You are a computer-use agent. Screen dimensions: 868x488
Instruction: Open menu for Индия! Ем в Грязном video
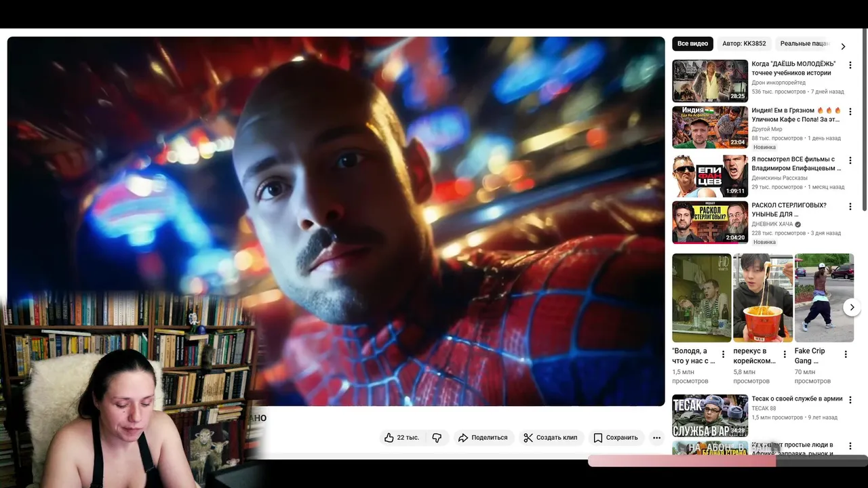point(850,112)
